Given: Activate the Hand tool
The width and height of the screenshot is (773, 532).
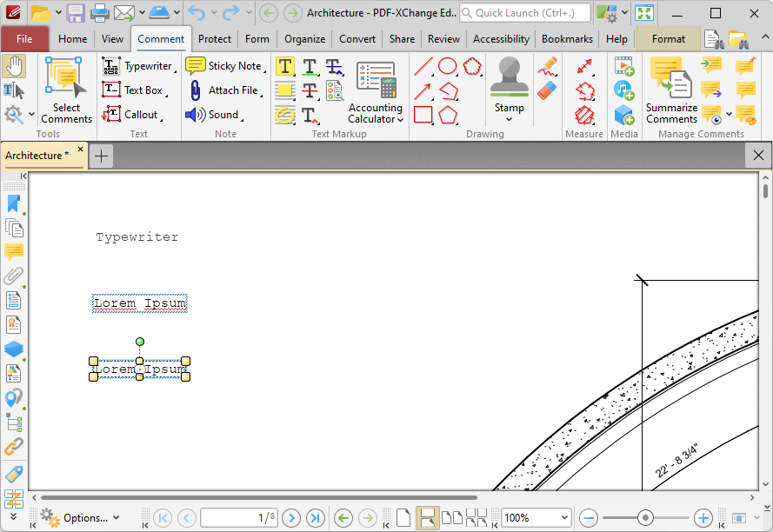Looking at the screenshot, I should pyautogui.click(x=14, y=66).
